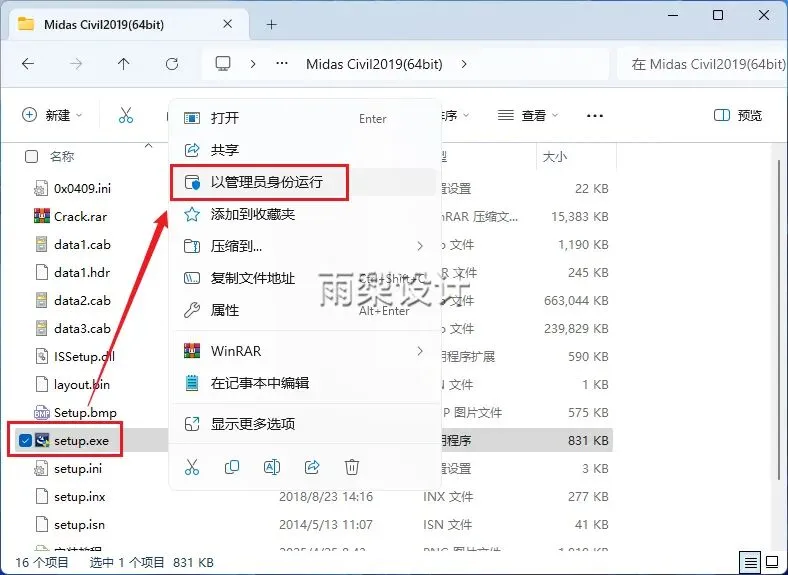Image resolution: width=788 pixels, height=575 pixels.
Task: Close the Midas Civil2019(64bit) tab
Action: pos(228,24)
